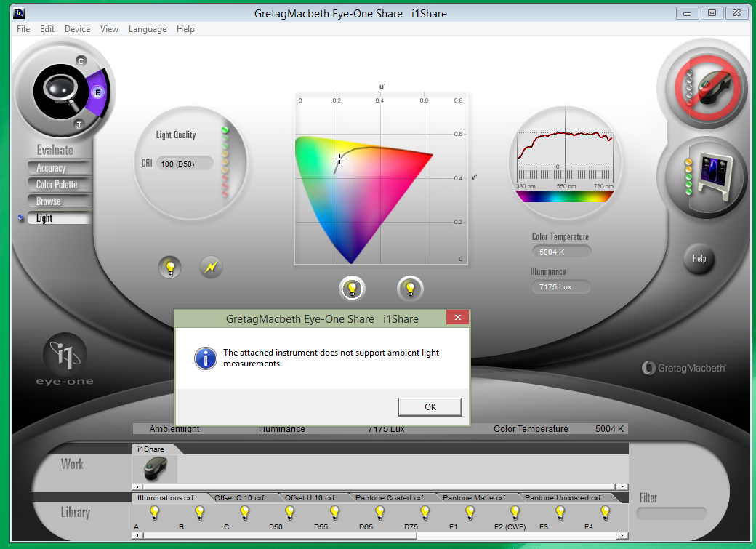Select the F2 (CWF) illuminant bulb

[515, 513]
